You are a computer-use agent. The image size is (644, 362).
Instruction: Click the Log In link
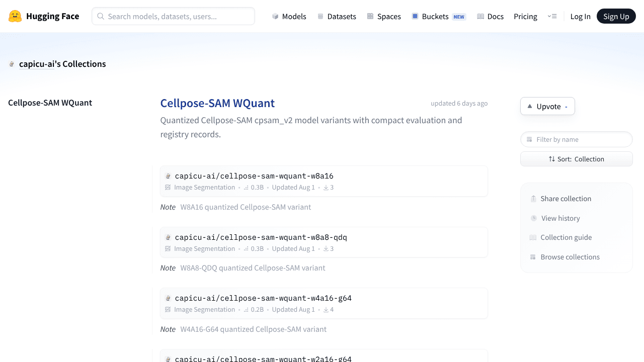pos(580,16)
